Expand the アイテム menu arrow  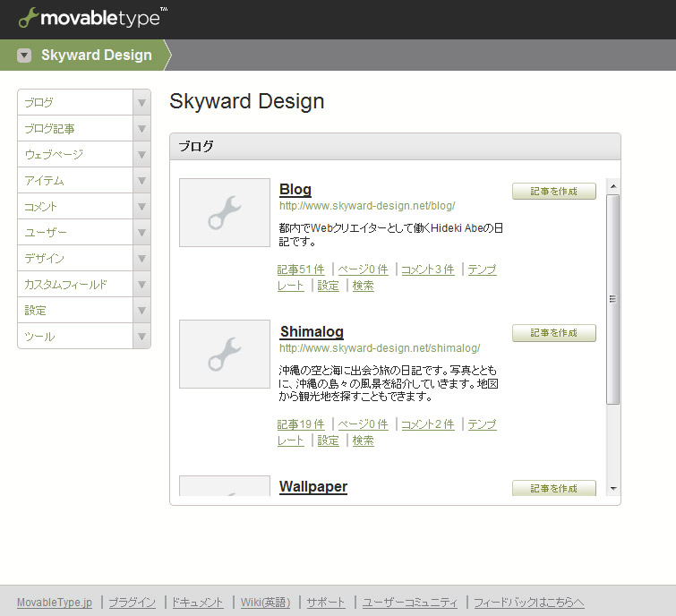pos(141,181)
